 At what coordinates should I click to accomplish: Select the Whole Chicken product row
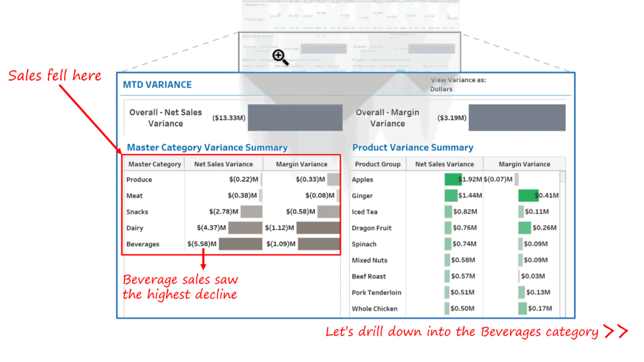[x=455, y=308]
